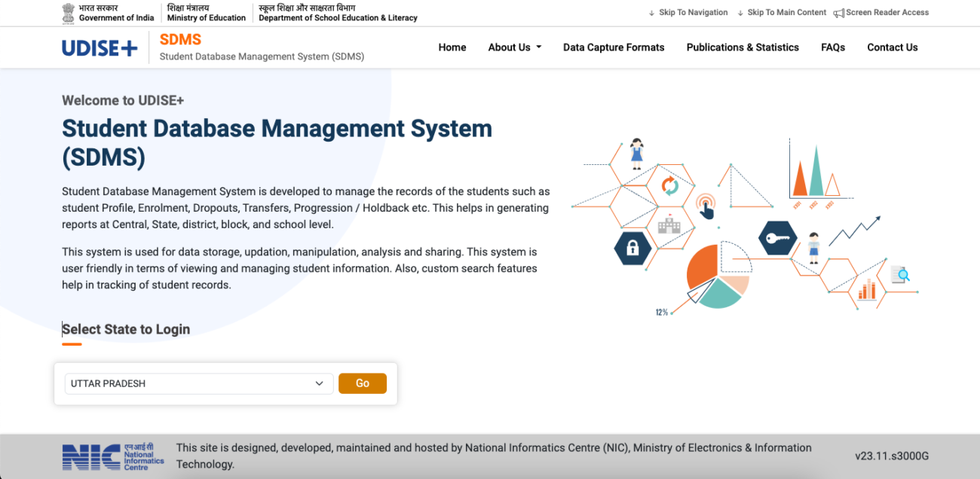Click the version label v23.11.s3000G
The width and height of the screenshot is (980, 479).
click(891, 456)
